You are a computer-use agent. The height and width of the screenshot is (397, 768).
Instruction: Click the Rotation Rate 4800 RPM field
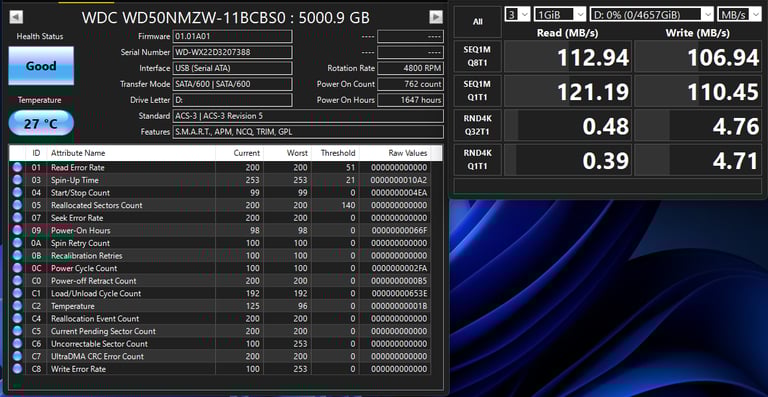[410, 69]
